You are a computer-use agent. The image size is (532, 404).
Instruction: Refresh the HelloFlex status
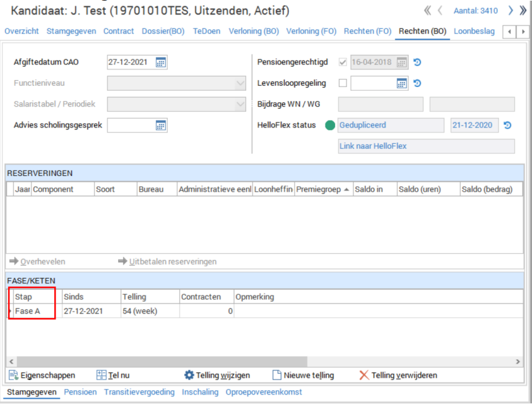pyautogui.click(x=507, y=126)
